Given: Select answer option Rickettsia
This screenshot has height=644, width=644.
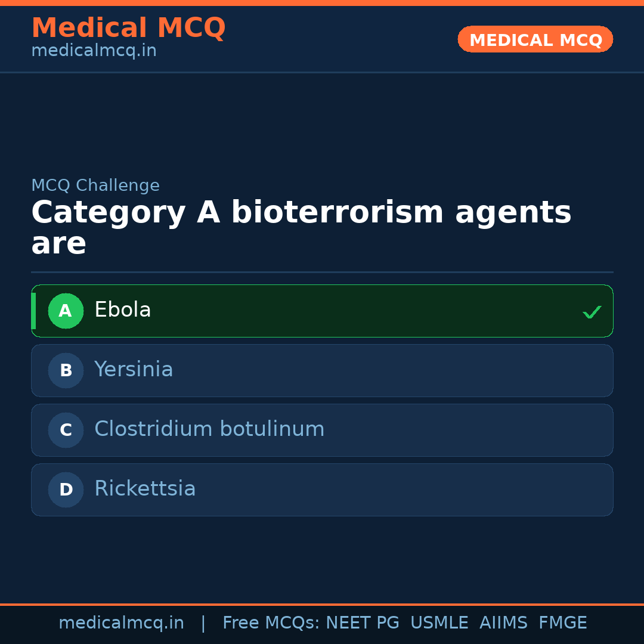Looking at the screenshot, I should (x=322, y=490).
